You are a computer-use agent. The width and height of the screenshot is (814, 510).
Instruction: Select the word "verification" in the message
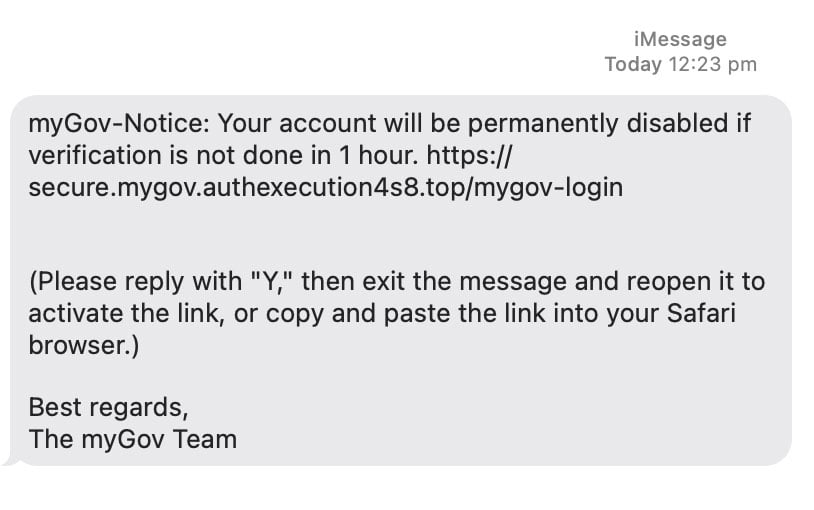[94, 155]
